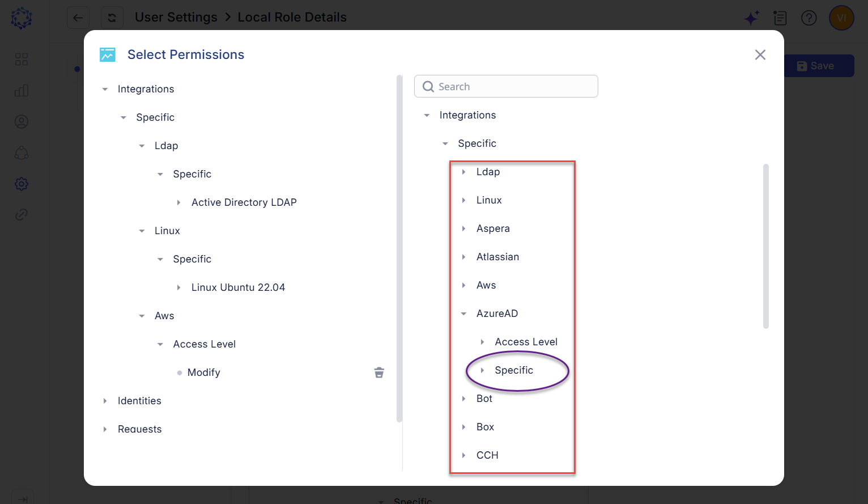The height and width of the screenshot is (504, 868).
Task: Open the user profile icon in sidebar
Action: (x=22, y=122)
